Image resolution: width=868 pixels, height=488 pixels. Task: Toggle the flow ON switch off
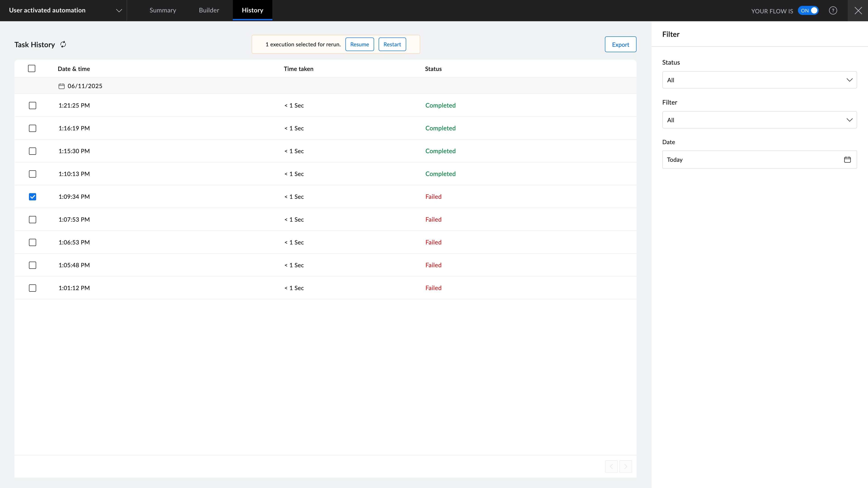(x=808, y=10)
